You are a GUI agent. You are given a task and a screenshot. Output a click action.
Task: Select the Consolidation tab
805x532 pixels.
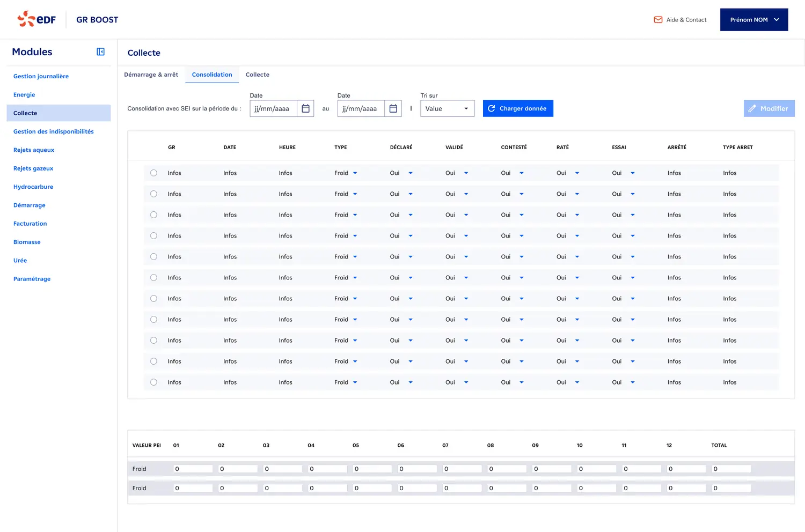point(212,75)
